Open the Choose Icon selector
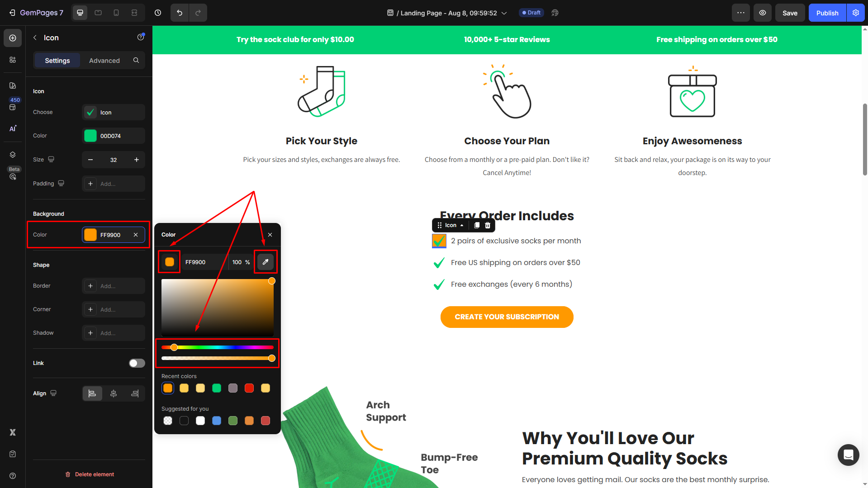The width and height of the screenshot is (868, 488). 114,112
